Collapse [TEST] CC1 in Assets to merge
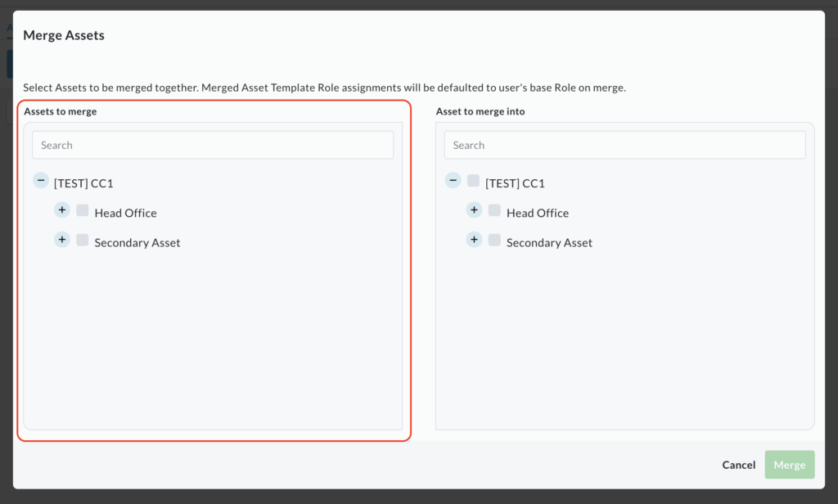The image size is (838, 504). pyautogui.click(x=41, y=180)
